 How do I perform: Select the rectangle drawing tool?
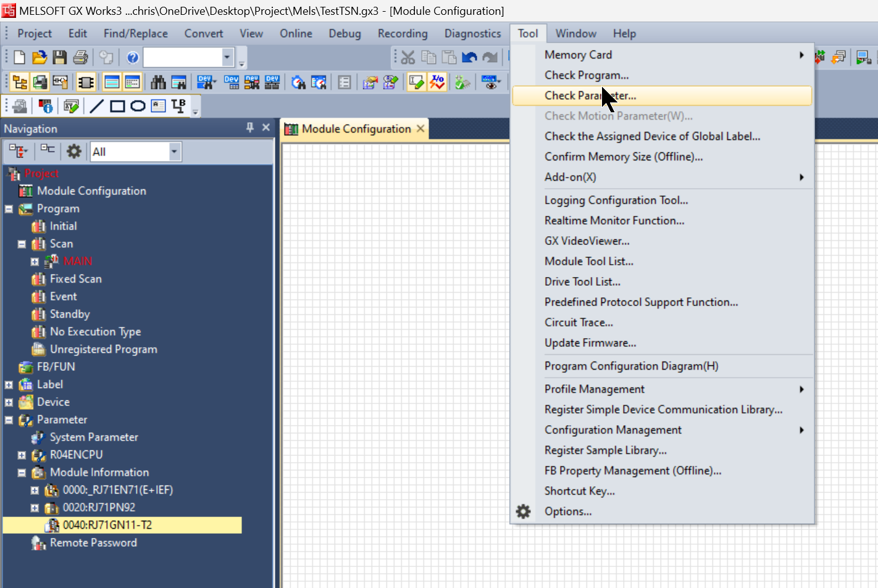tap(117, 106)
